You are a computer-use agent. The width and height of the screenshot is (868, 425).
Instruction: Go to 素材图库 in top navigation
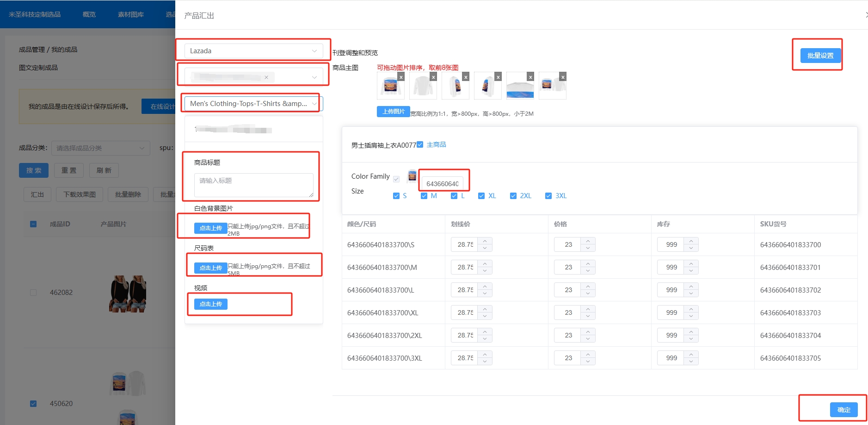131,14
